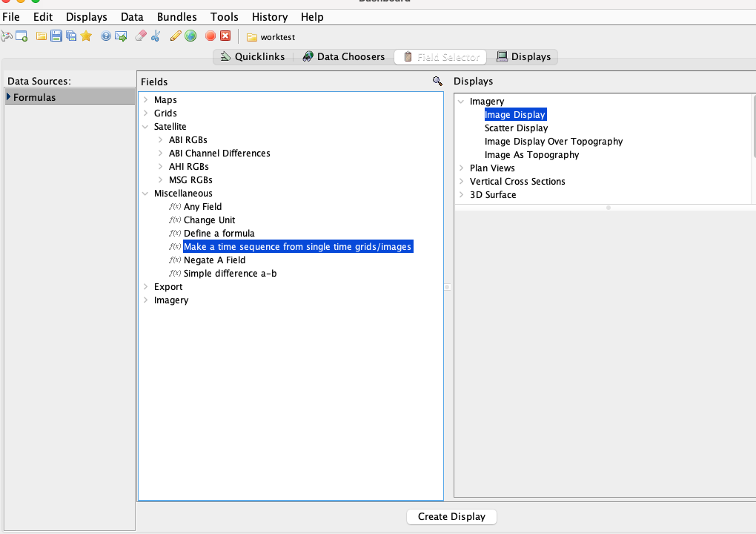Screen dimensions: 756x534
Task: Expand the Maps field category
Action: tap(145, 100)
